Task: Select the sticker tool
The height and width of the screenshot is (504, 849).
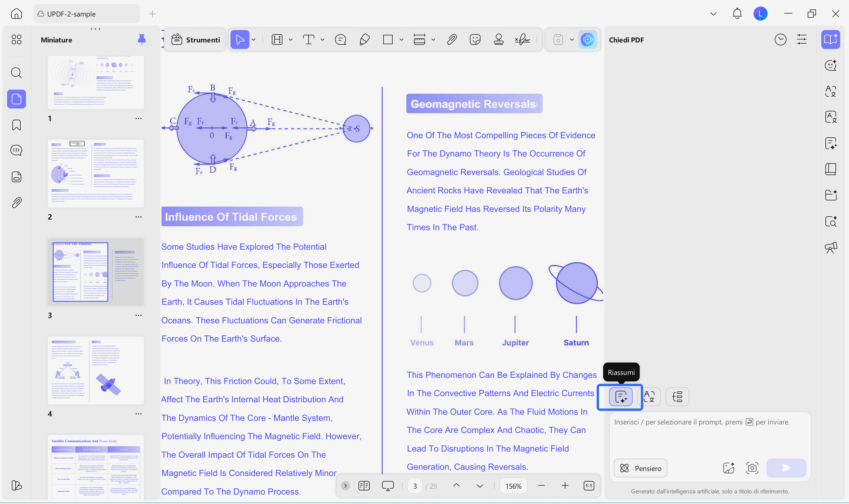Action: (x=475, y=40)
